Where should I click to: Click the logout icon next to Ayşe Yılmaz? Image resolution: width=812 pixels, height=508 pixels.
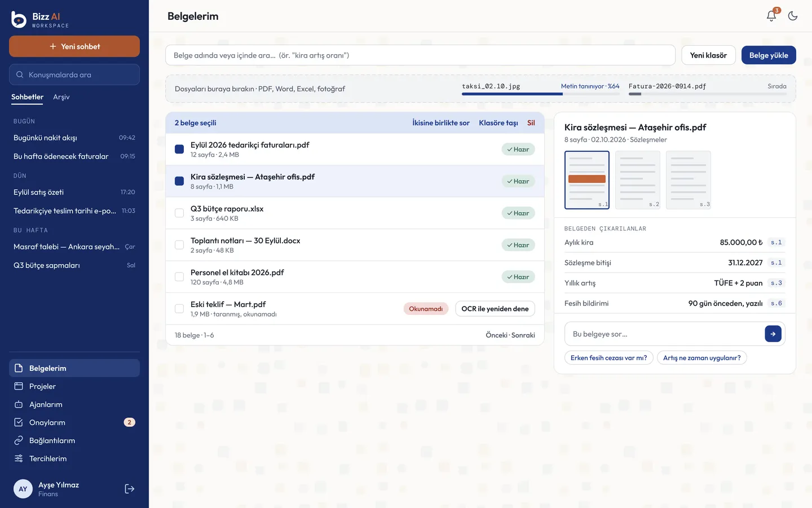[130, 489]
